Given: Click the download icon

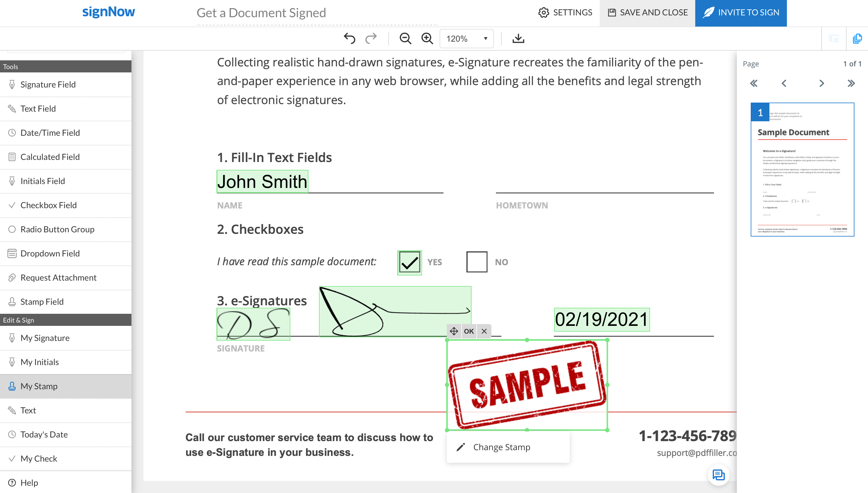Looking at the screenshot, I should tap(519, 38).
